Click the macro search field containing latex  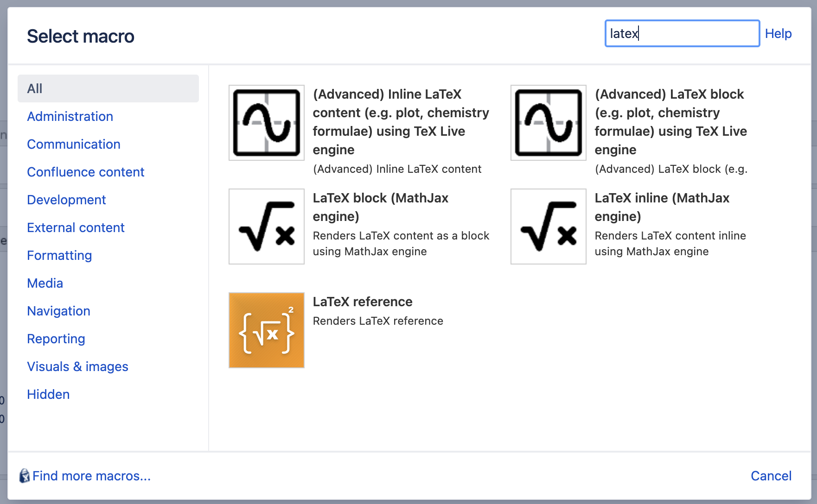(x=682, y=33)
